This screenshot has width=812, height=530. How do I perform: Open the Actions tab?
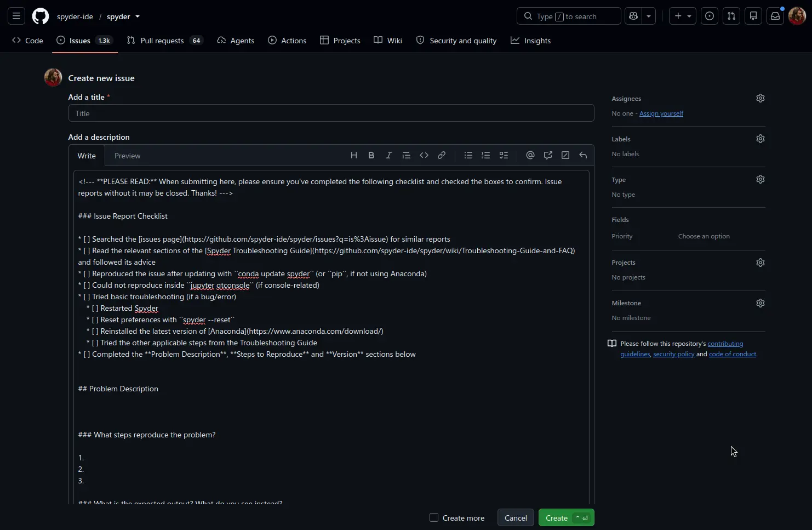pos(287,41)
